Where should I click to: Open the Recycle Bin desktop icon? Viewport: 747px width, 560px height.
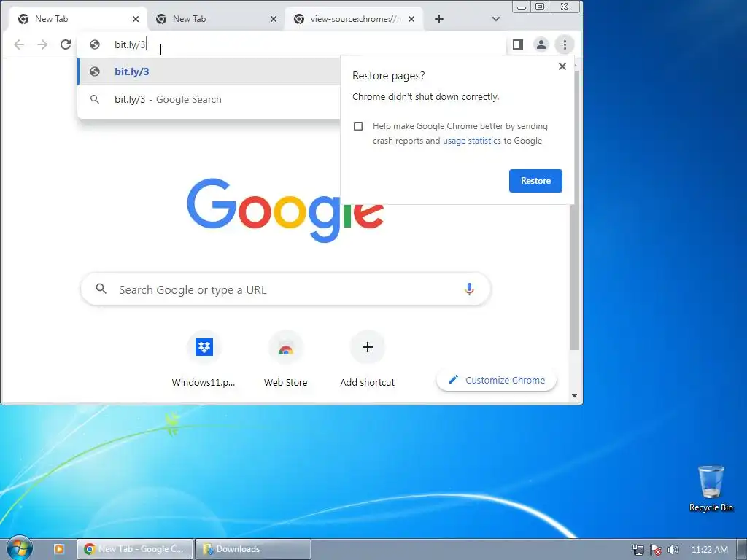[711, 489]
